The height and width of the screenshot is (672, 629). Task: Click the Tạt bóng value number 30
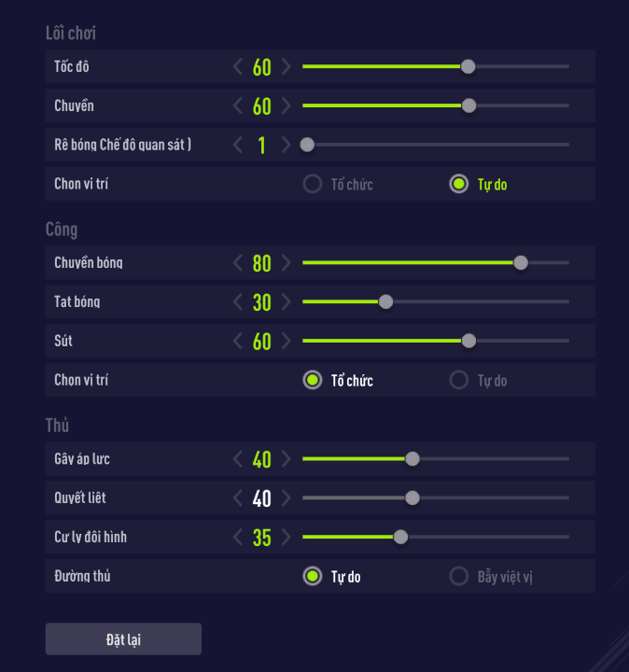click(262, 302)
